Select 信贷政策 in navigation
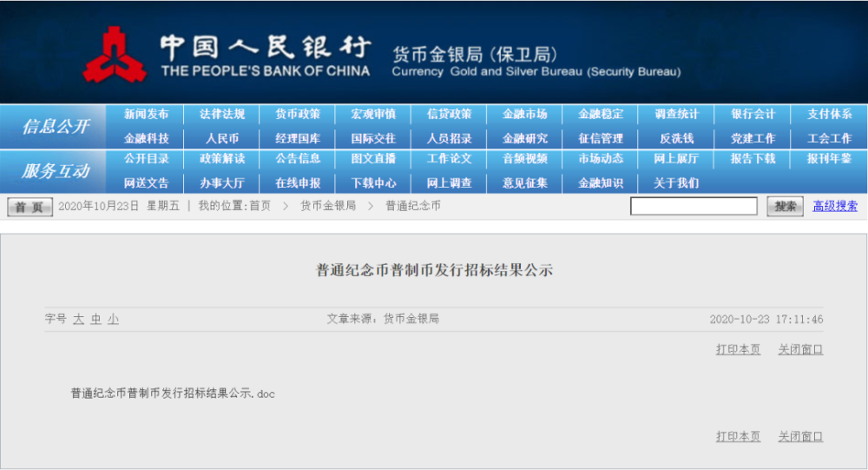The width and height of the screenshot is (868, 470). tap(449, 114)
